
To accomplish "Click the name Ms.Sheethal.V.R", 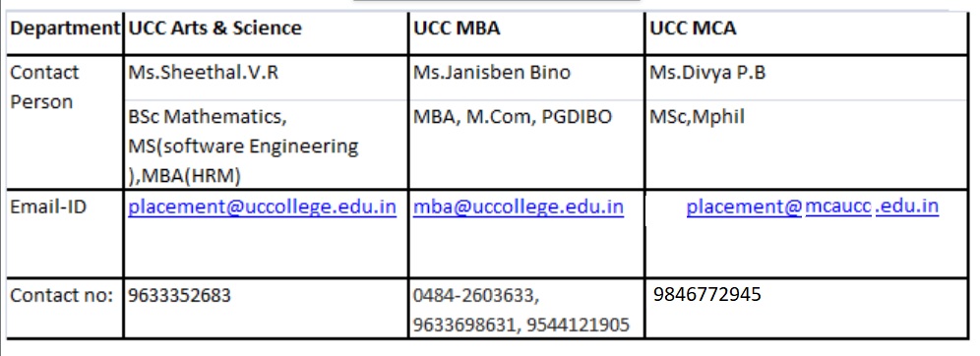I will coord(203,73).
